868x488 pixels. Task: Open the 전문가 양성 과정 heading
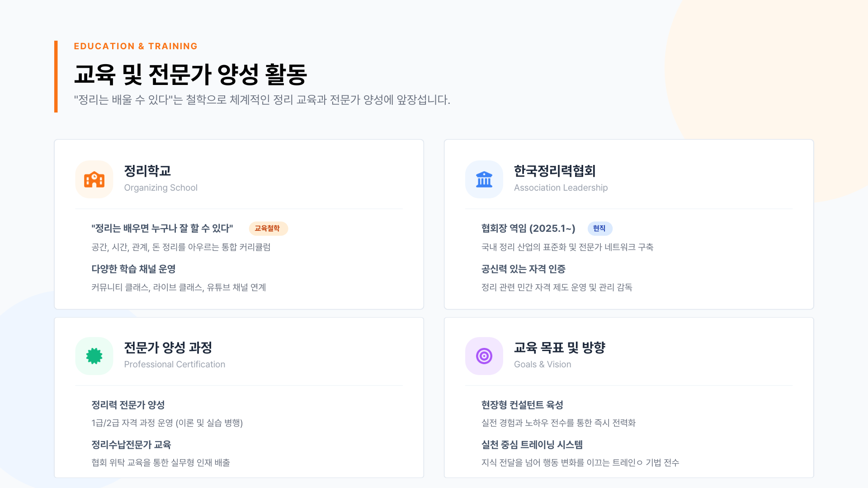(x=168, y=348)
